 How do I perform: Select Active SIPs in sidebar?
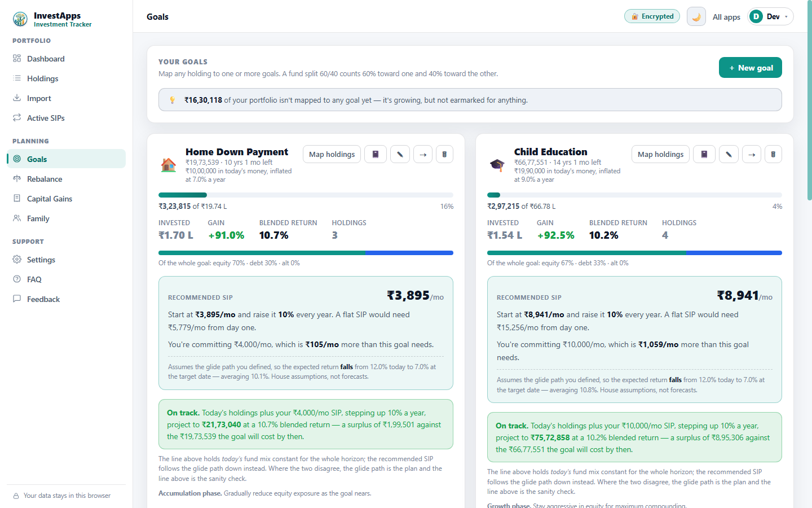pos(66,118)
